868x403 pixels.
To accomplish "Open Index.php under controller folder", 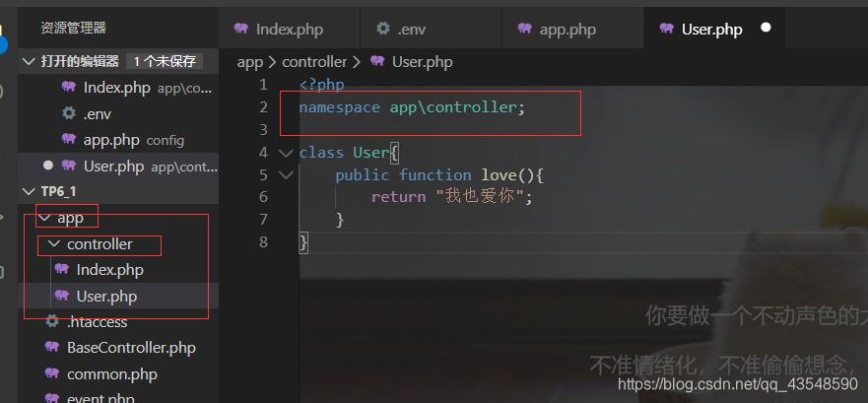I will [118, 270].
